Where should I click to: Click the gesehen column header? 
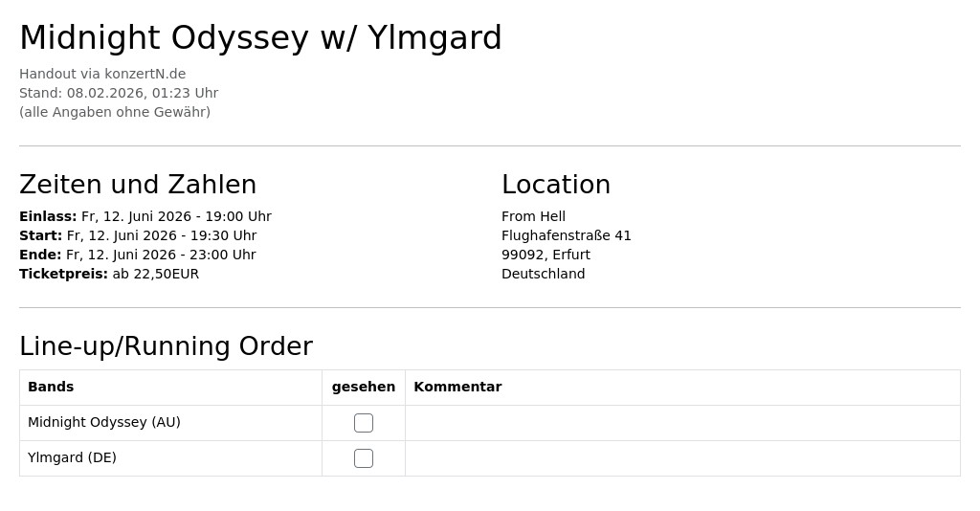point(363,388)
